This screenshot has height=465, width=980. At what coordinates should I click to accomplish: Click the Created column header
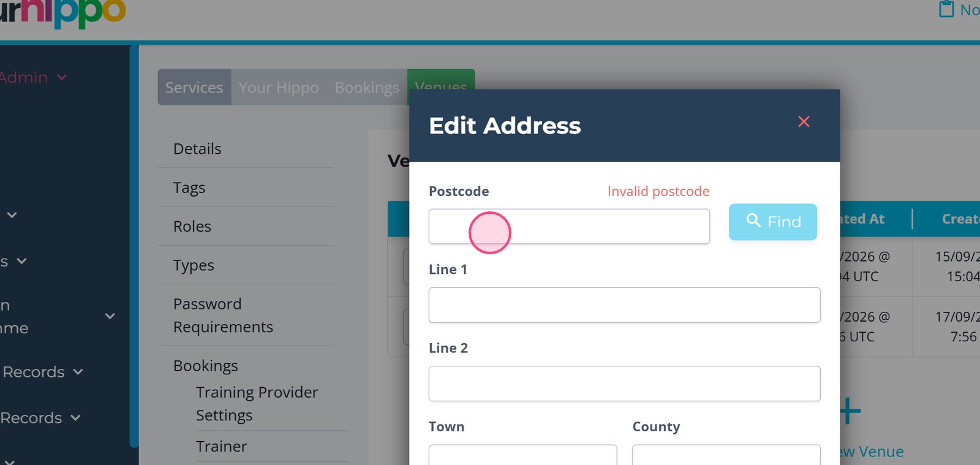pyautogui.click(x=960, y=219)
